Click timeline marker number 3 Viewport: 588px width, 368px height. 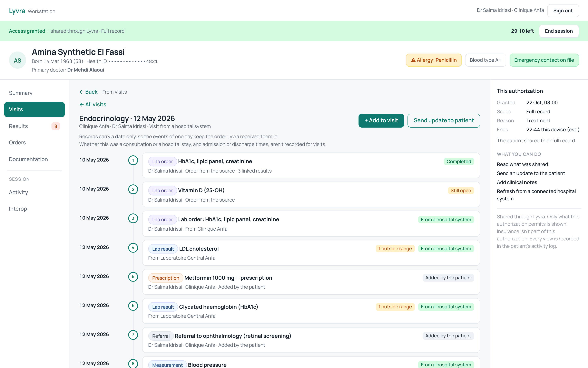point(133,218)
